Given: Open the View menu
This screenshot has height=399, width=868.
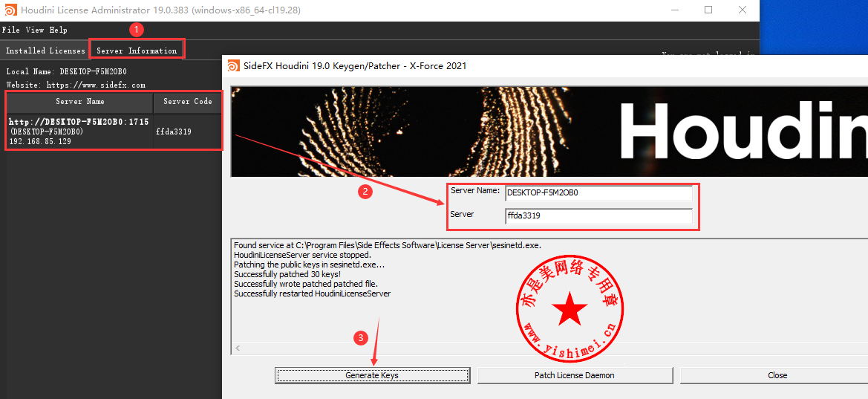Looking at the screenshot, I should 35,30.
